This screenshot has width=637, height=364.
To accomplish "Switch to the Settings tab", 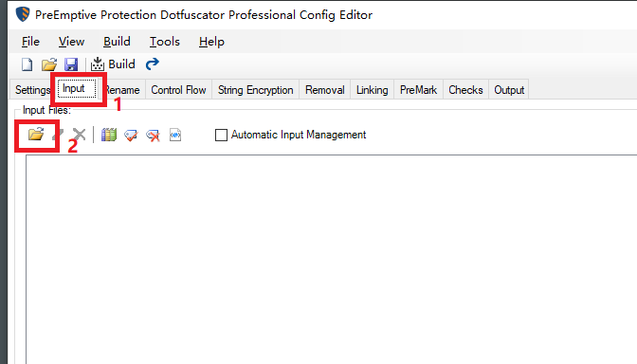I will pos(32,90).
